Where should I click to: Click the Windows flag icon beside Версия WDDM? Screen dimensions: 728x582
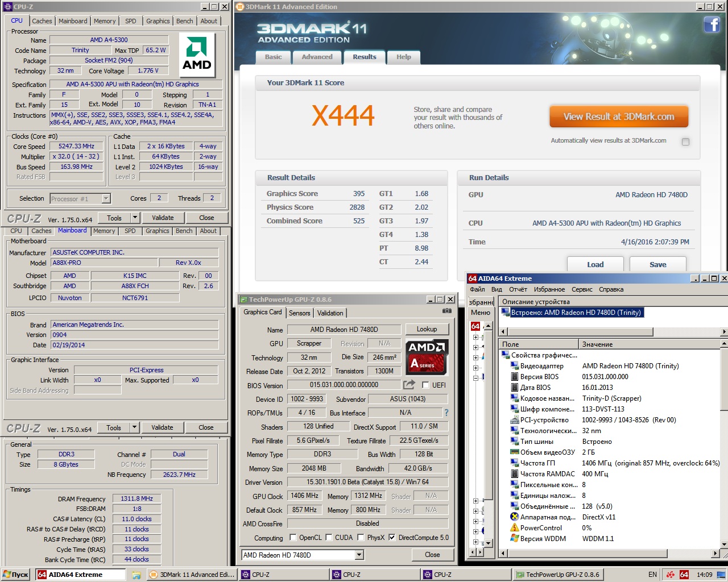pos(515,539)
